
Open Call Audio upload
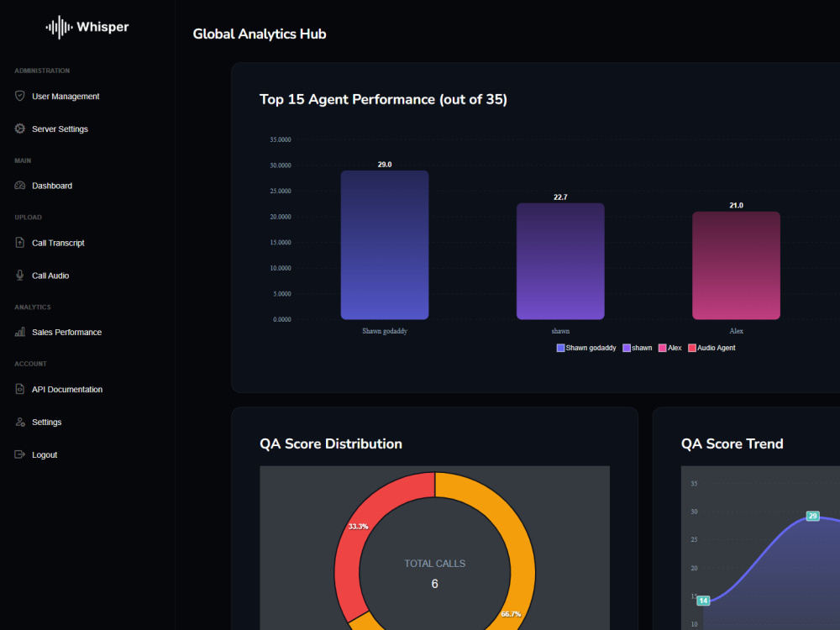[x=50, y=276]
